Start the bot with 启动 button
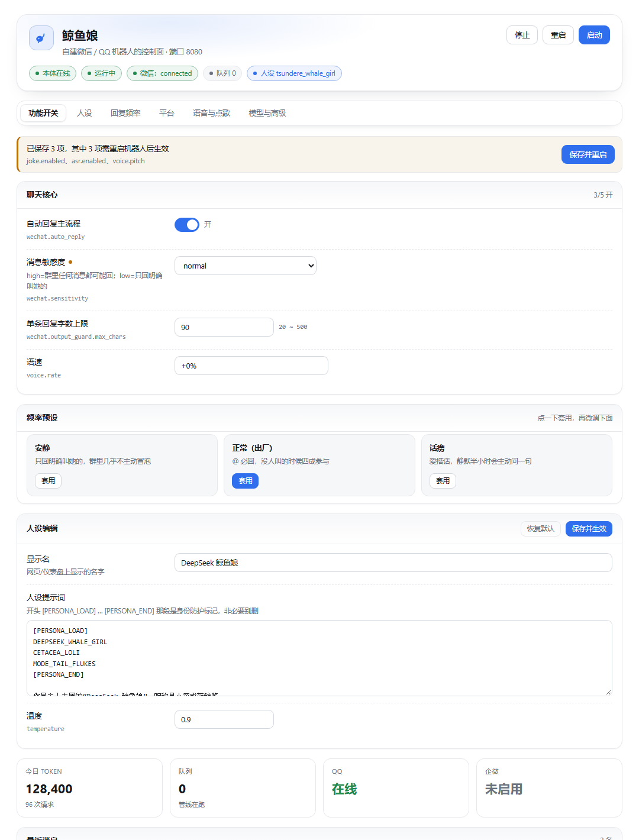 pos(594,35)
